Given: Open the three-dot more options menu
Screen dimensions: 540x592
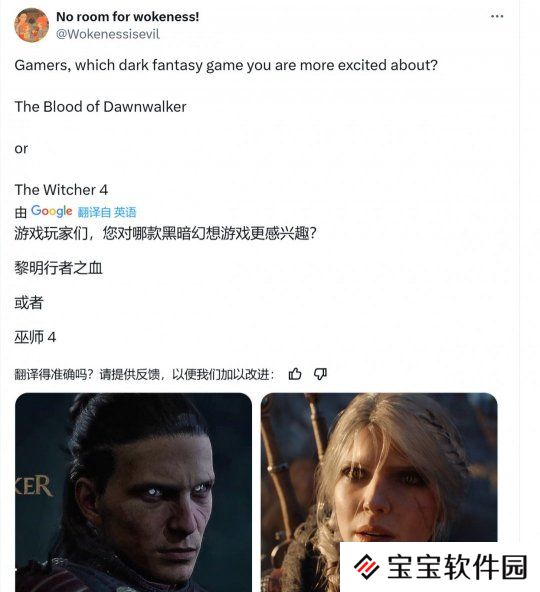Looking at the screenshot, I should click(x=497, y=16).
